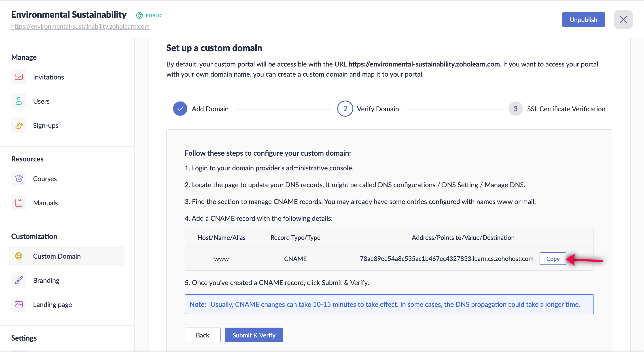Select the Sign-ups user-plus icon
This screenshot has height=352, width=644.
pos(19,125)
